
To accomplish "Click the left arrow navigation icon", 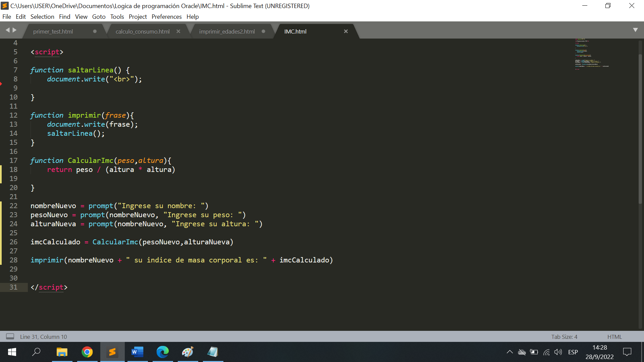I will click(8, 31).
